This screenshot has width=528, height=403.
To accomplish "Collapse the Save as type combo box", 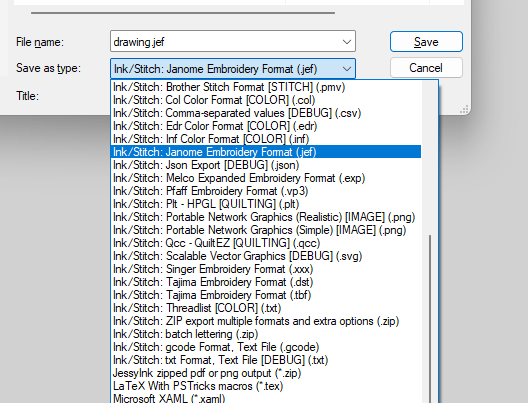I will 233,69.
